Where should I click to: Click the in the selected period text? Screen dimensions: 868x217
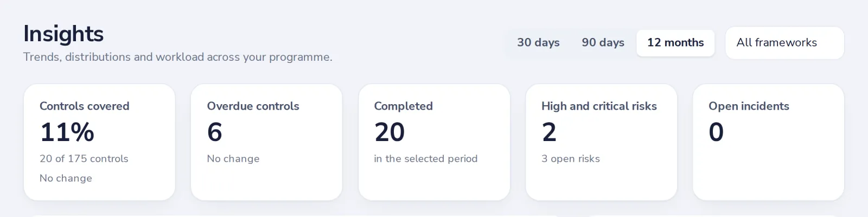tap(426, 158)
